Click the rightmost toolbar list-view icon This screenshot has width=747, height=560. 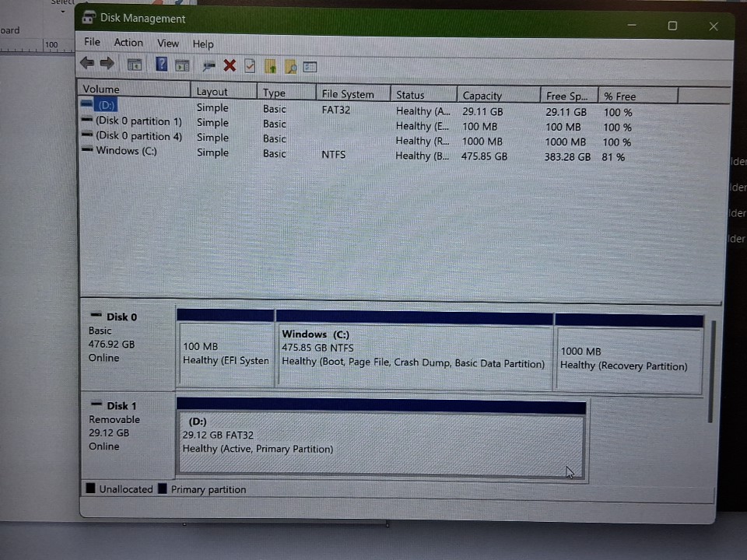pos(310,67)
